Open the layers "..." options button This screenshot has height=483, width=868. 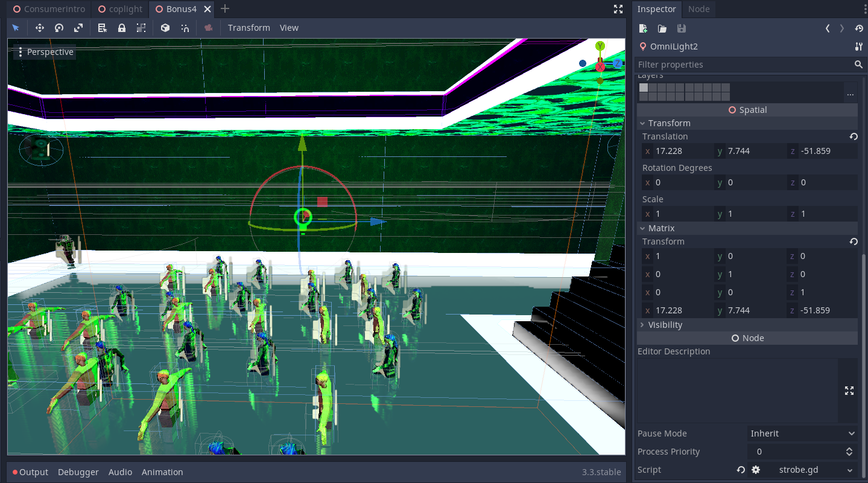pos(851,93)
